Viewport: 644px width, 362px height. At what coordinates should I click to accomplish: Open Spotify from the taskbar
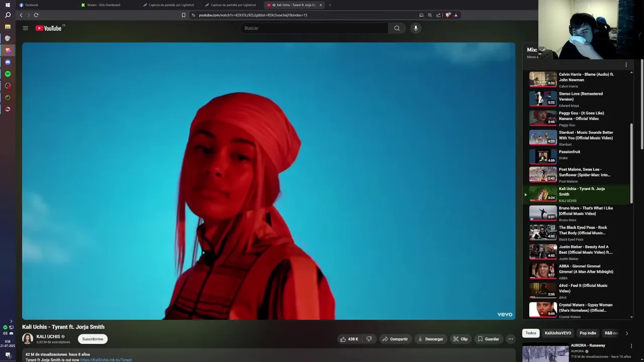click(8, 74)
